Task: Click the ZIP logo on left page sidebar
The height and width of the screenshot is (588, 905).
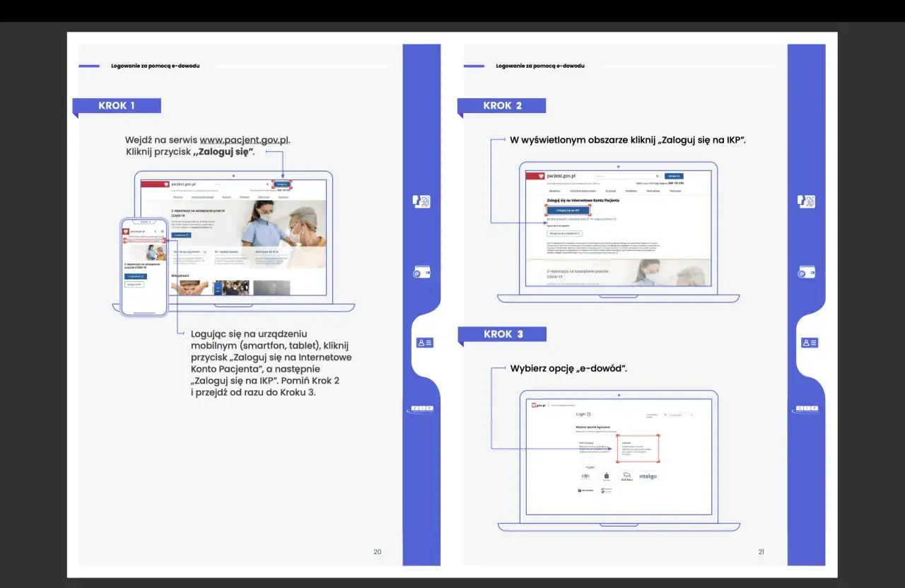Action: (422, 408)
